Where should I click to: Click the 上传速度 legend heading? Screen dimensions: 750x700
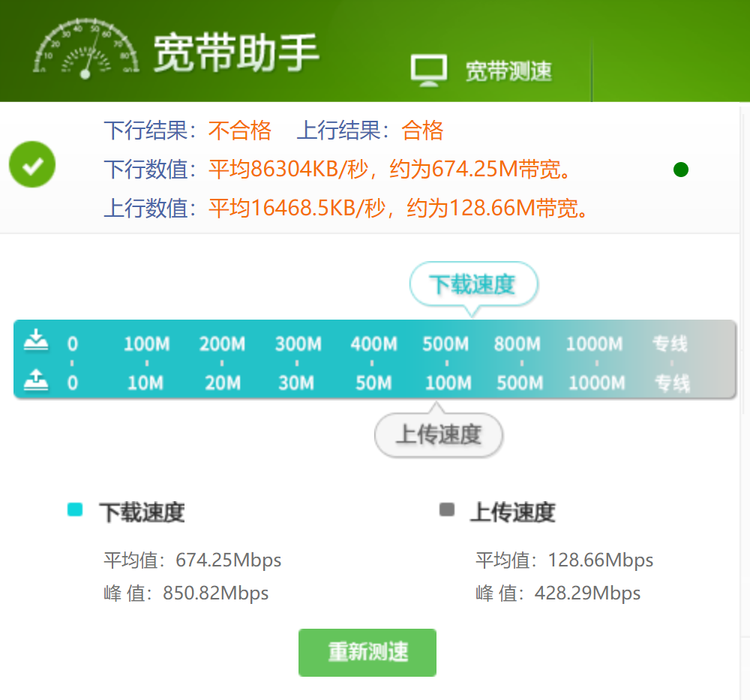(x=513, y=512)
